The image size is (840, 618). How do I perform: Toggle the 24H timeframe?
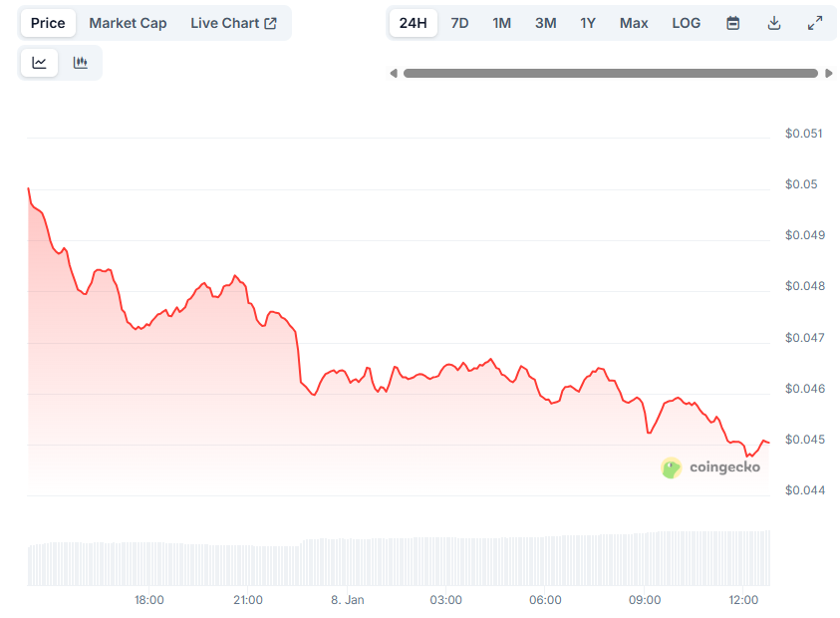pyautogui.click(x=414, y=22)
